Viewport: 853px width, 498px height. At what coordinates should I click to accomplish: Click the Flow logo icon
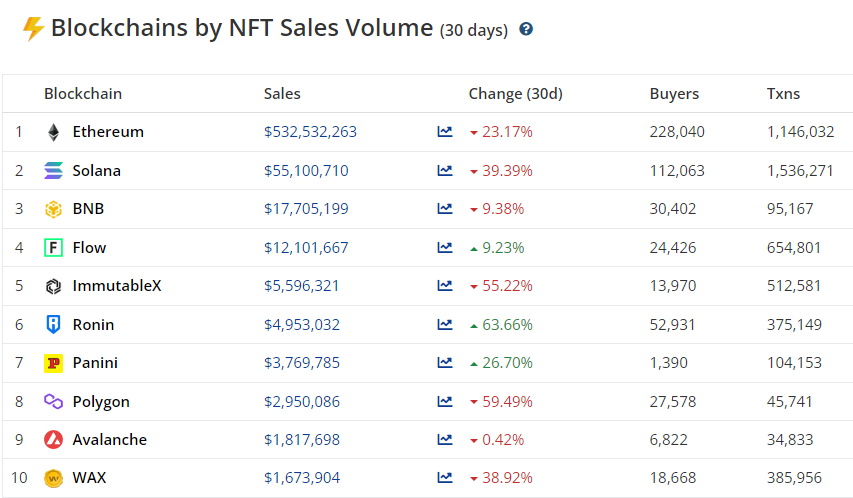[x=53, y=248]
